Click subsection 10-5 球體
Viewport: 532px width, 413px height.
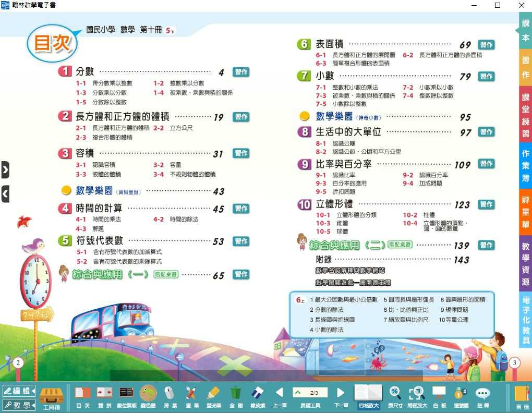[332, 232]
